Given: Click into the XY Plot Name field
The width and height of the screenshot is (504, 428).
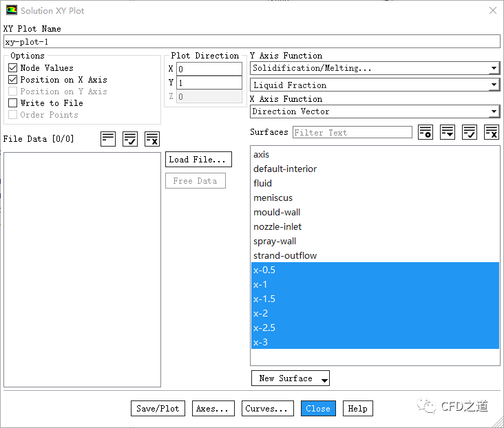Looking at the screenshot, I should pyautogui.click(x=251, y=42).
